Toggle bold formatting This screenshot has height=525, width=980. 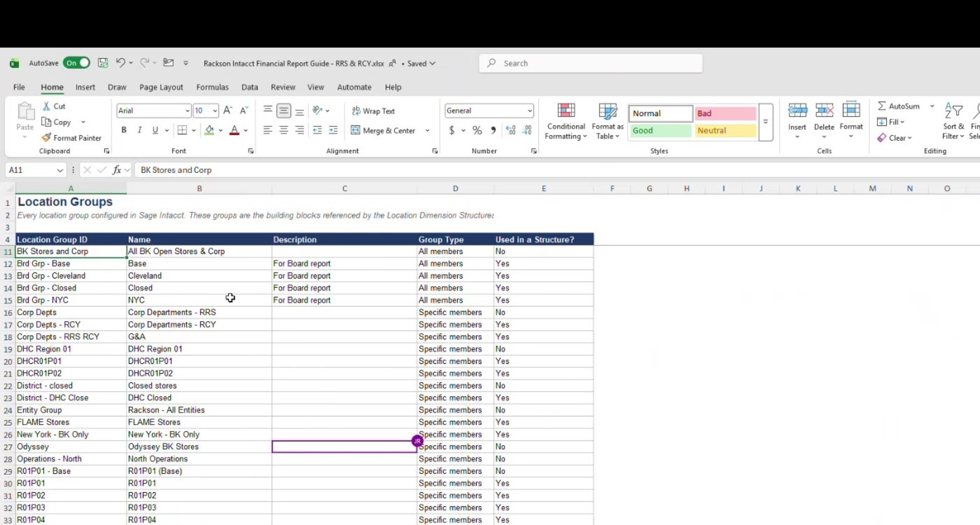124,130
